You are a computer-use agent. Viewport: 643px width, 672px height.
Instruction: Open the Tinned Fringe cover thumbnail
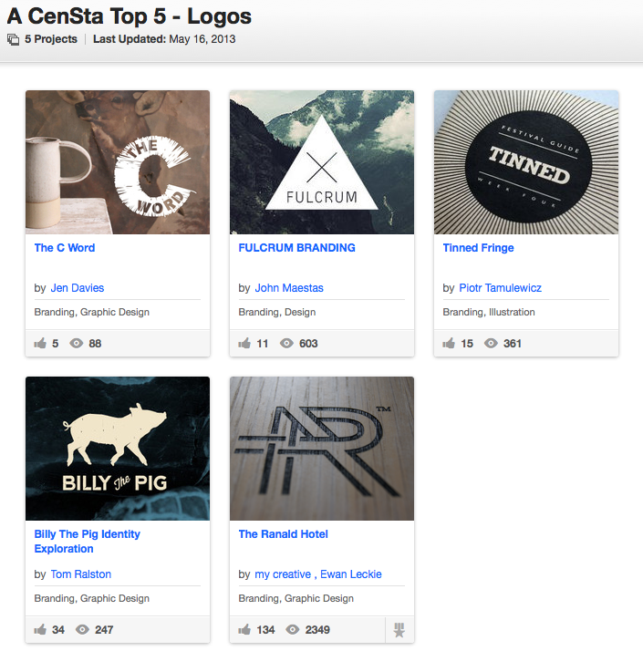[x=526, y=162]
